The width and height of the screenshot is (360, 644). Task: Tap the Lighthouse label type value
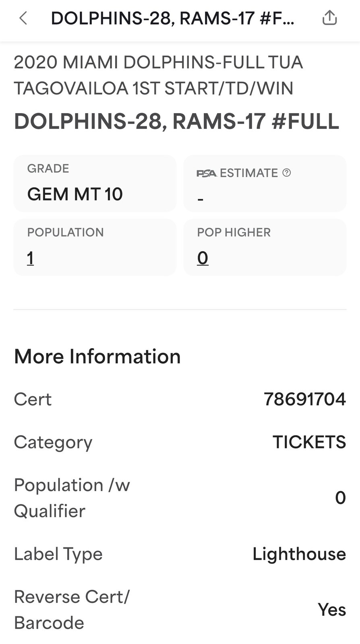tap(299, 554)
